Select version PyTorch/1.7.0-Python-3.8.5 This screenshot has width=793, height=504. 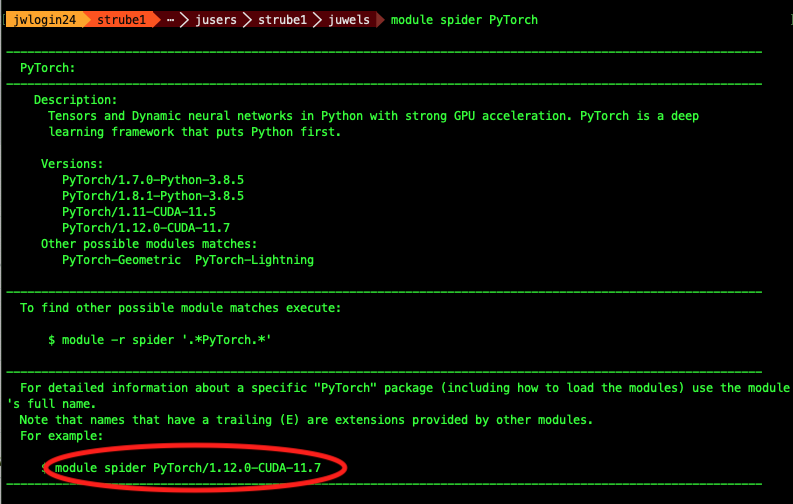(x=152, y=180)
